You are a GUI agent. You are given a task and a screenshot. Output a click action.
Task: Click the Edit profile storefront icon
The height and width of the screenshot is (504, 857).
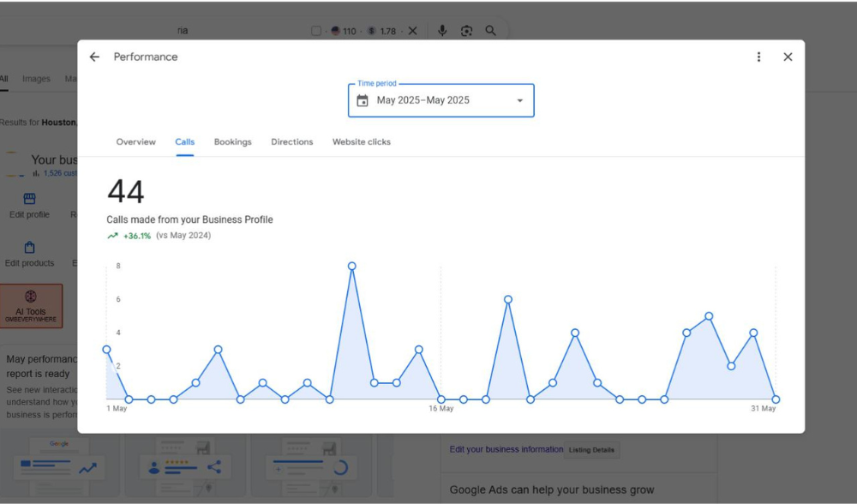point(29,199)
